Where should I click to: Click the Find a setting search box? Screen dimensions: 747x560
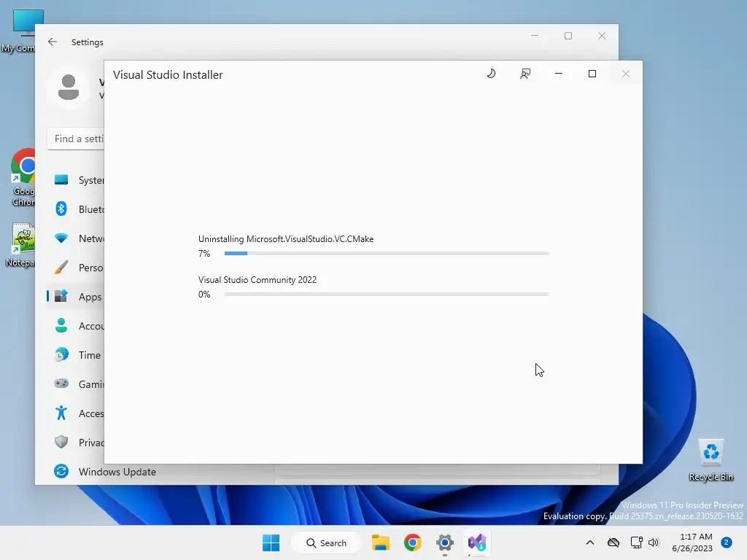pyautogui.click(x=76, y=139)
